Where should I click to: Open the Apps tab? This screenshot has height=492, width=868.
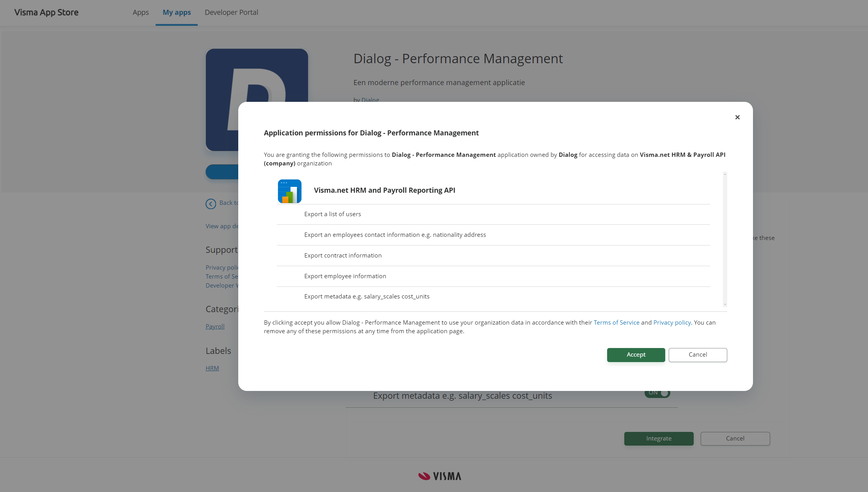(140, 12)
